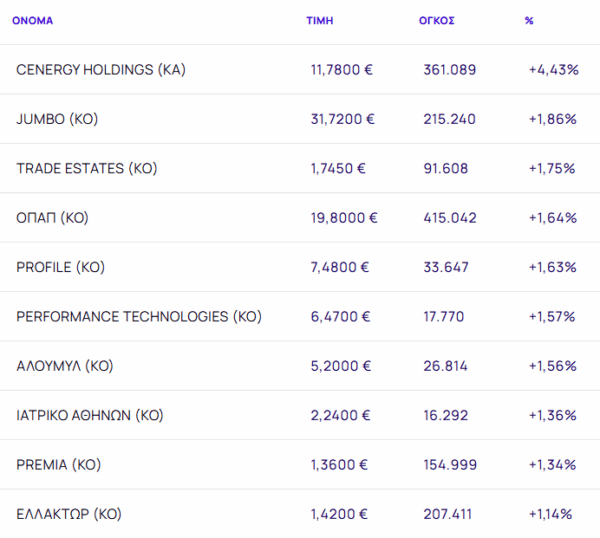The height and width of the screenshot is (538, 600).
Task: Click the +1,86% change value
Action: 553,119
